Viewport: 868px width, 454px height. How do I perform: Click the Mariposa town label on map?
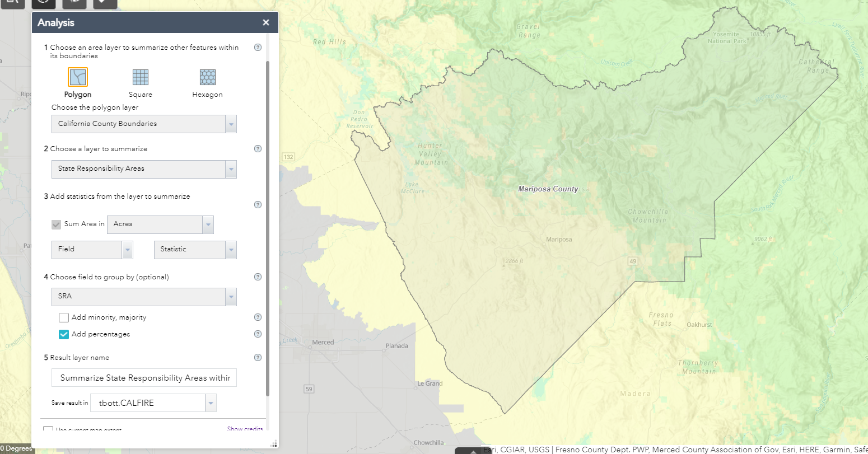pos(559,240)
